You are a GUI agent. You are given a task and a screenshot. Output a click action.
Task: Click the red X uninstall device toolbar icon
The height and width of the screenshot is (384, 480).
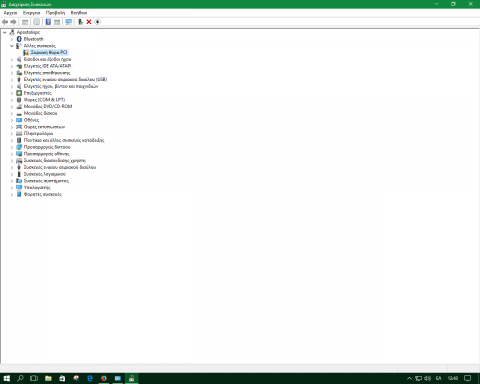tap(89, 22)
